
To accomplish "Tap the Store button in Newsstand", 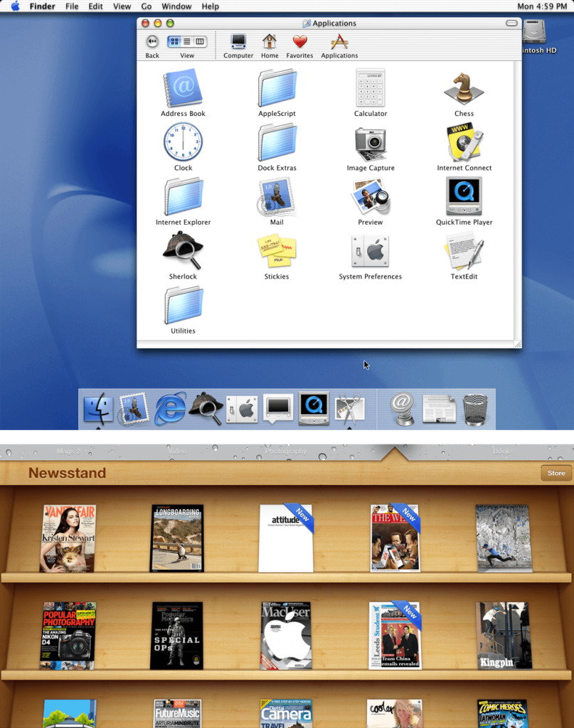I will pyautogui.click(x=556, y=473).
